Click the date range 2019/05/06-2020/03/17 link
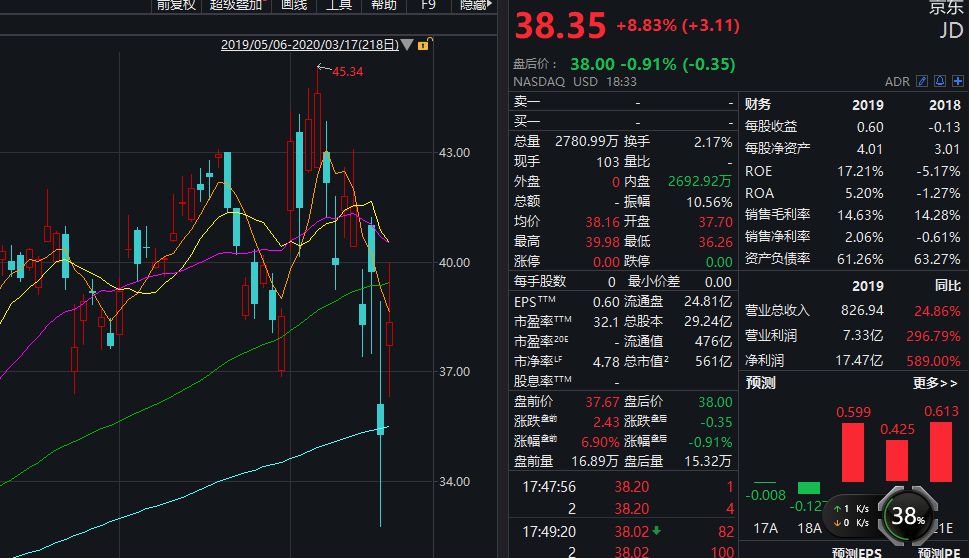 [309, 45]
